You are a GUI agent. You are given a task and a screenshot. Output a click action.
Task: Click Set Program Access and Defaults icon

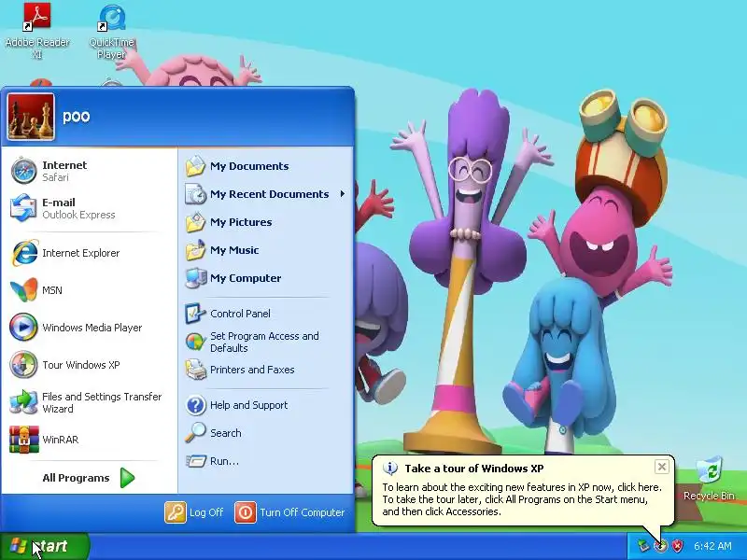pos(195,342)
